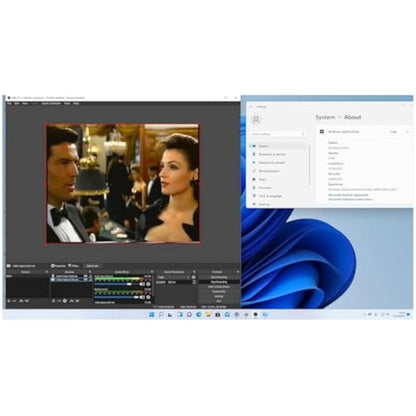Open the Microsoft Services Agreement link

point(348,195)
